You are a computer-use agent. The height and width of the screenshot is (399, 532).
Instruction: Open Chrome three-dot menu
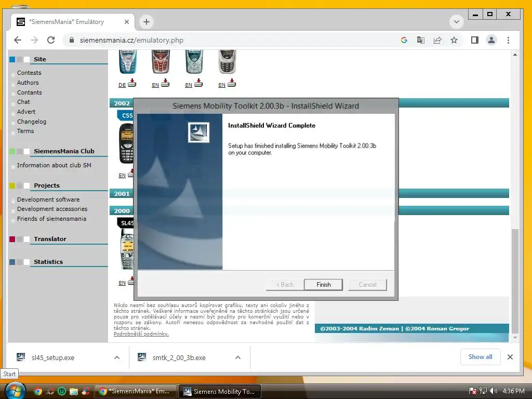pos(508,40)
